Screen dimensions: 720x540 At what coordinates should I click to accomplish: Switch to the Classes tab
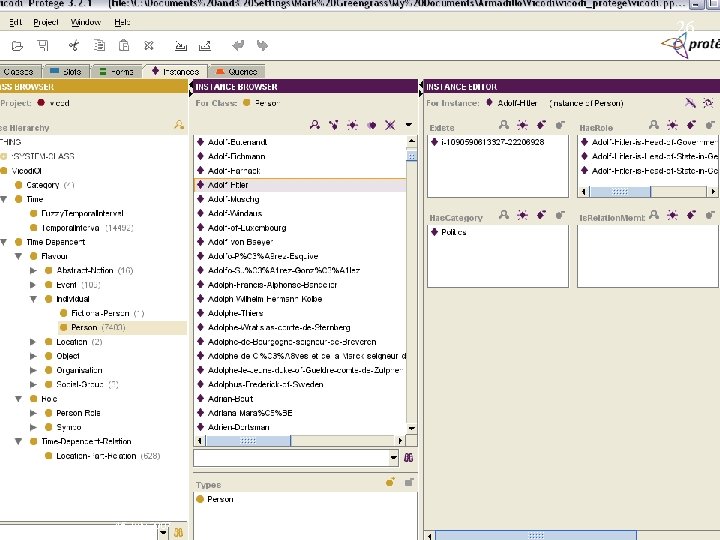20,72
